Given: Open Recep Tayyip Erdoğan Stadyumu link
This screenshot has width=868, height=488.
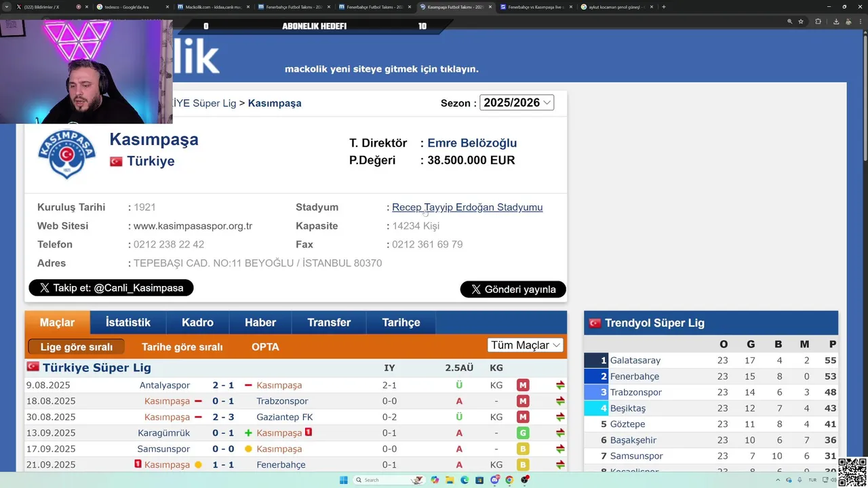Looking at the screenshot, I should click(467, 207).
